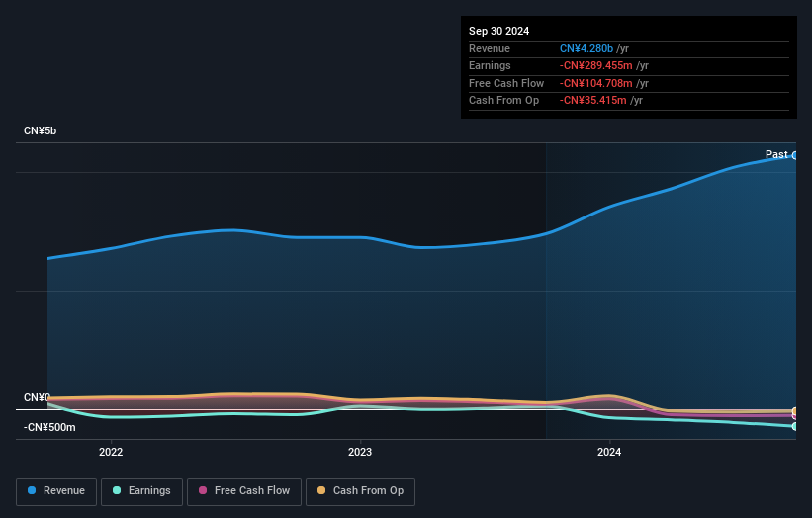Click the -CN¥35.415m cash from op value
This screenshot has height=518, width=812.
click(593, 101)
